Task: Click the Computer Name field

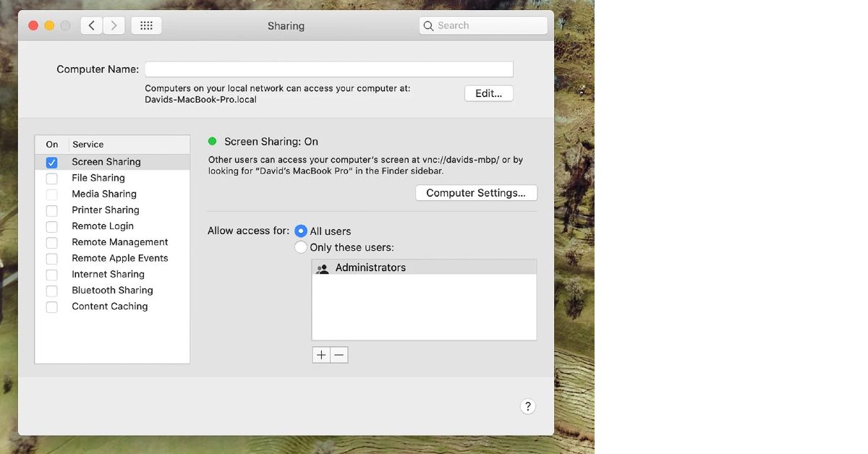Action: pyautogui.click(x=328, y=68)
